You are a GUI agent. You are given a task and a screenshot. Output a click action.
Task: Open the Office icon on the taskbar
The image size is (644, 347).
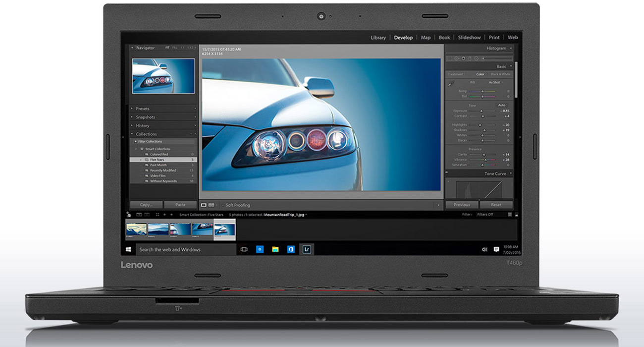click(x=291, y=249)
